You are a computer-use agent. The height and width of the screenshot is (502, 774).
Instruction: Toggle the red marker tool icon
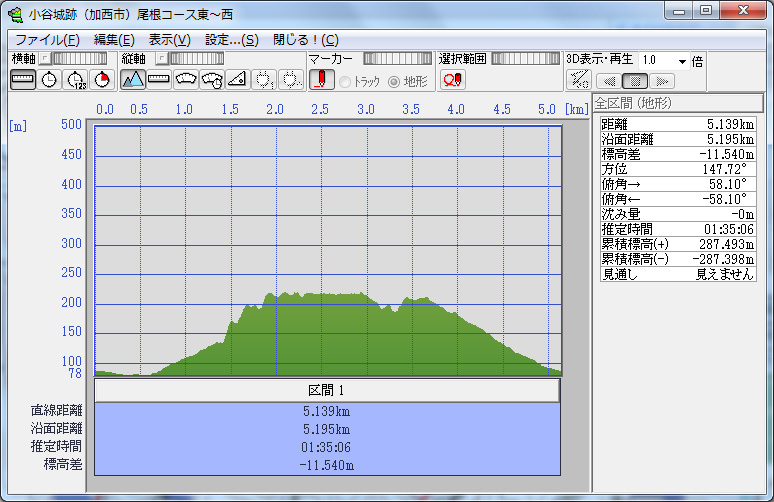[322, 79]
